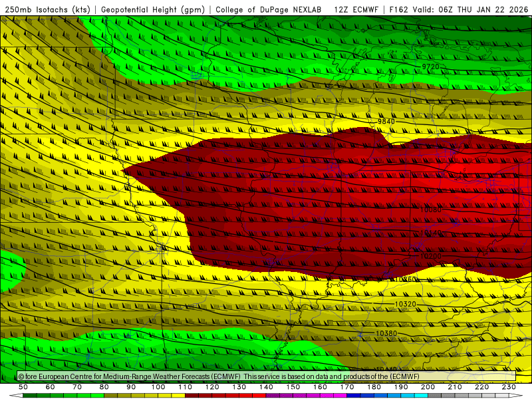Click the 50 value on the color scale

tap(23, 387)
